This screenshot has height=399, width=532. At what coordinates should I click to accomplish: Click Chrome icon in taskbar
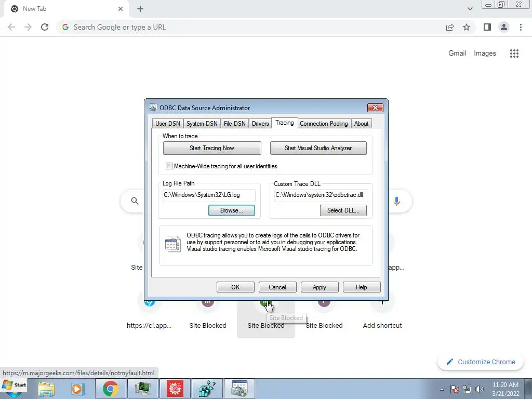(x=110, y=389)
